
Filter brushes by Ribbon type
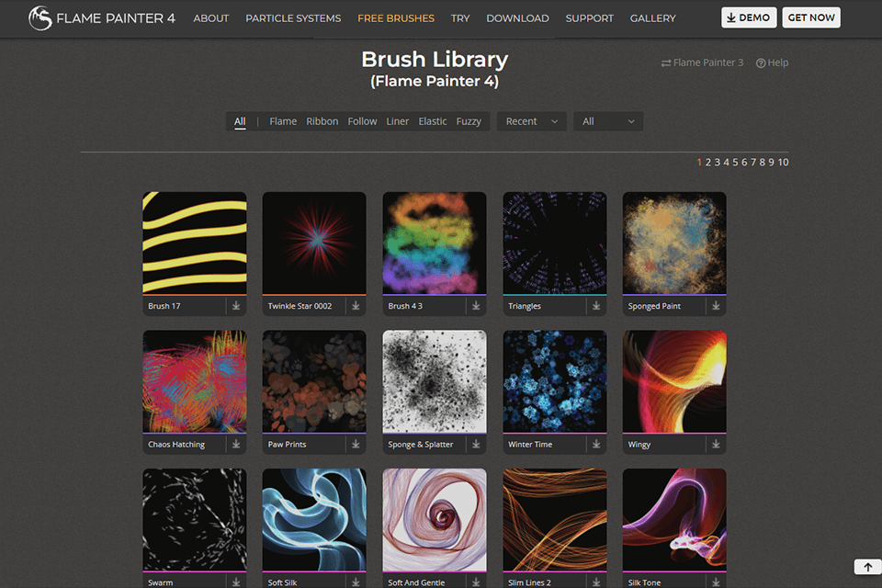point(322,121)
